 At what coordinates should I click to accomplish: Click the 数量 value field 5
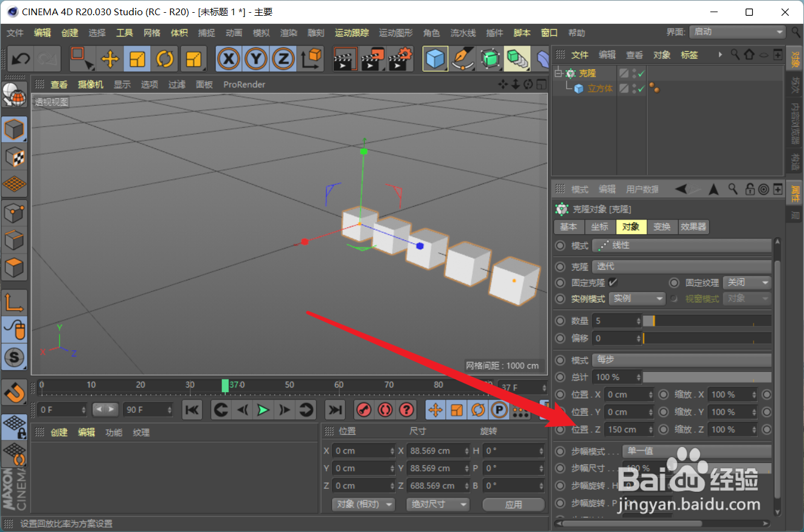[x=617, y=320]
